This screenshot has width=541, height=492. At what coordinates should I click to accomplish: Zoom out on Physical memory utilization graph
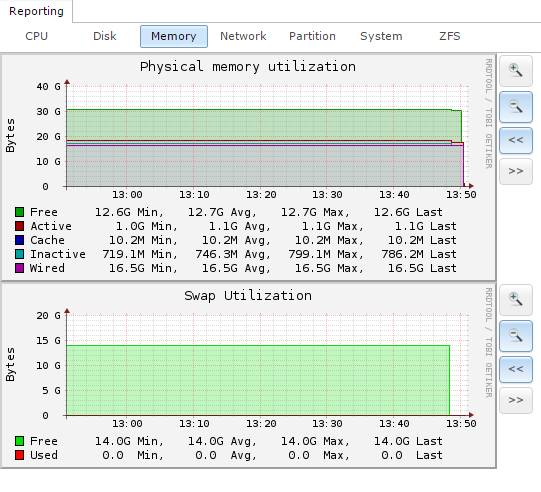click(515, 107)
